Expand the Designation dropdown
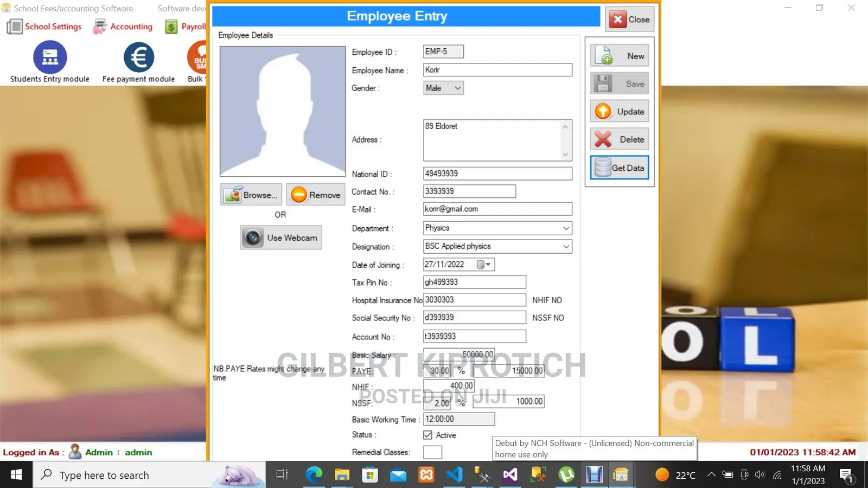This screenshot has height=488, width=868. 566,246
